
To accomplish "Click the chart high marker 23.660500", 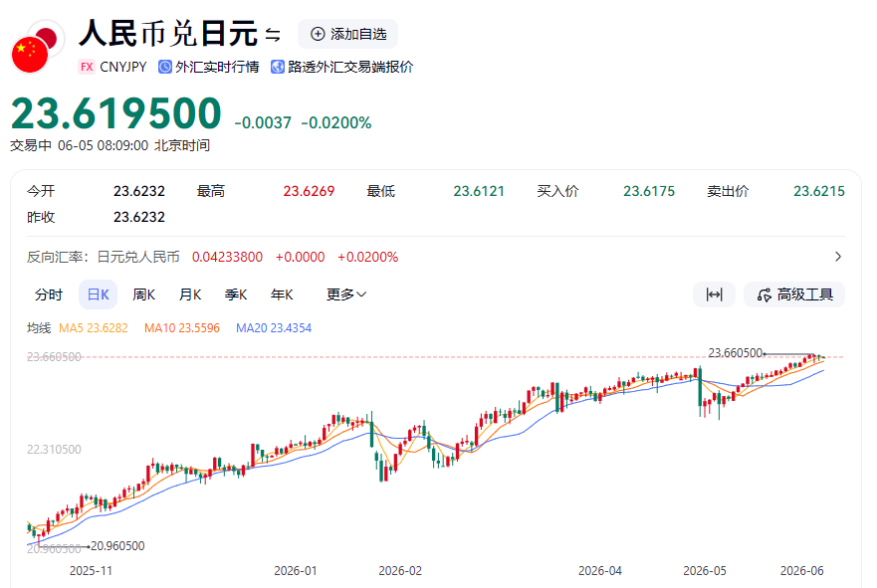I will (735, 353).
